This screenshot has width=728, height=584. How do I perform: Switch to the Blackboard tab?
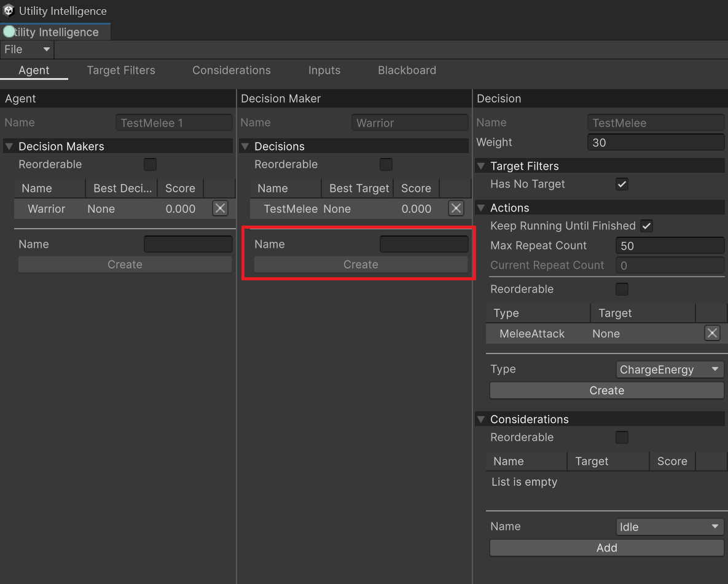coord(407,70)
